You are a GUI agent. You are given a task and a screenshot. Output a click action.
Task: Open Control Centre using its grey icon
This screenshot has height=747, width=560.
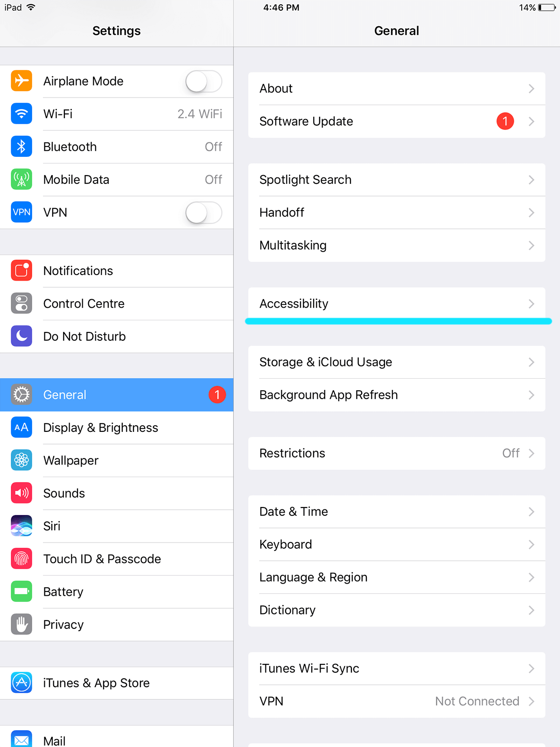pos(21,303)
